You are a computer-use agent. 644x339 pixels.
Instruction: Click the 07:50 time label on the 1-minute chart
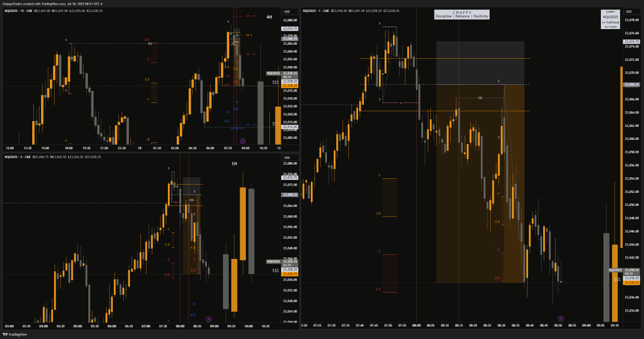[x=389, y=325]
